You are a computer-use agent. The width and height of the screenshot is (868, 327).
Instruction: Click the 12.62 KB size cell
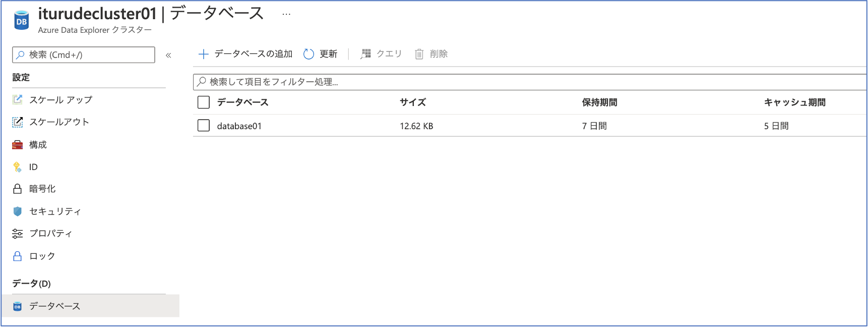click(416, 126)
